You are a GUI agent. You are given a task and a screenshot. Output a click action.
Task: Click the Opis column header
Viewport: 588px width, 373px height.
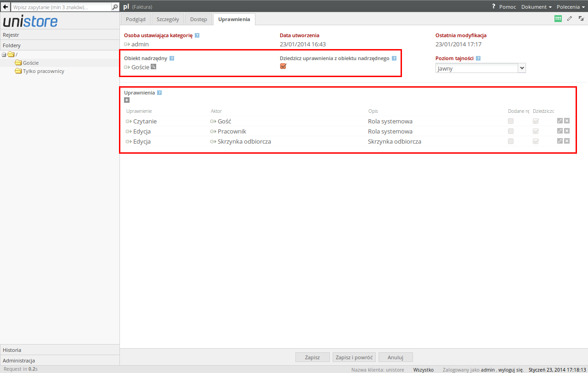tap(373, 111)
